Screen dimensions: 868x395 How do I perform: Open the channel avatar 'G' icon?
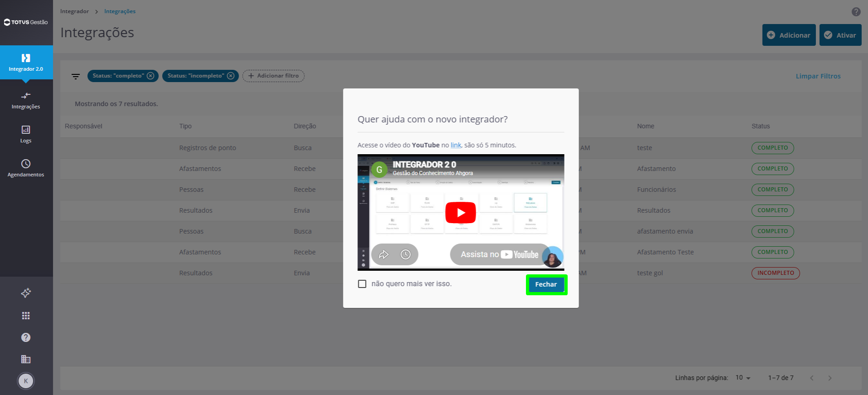tap(379, 170)
